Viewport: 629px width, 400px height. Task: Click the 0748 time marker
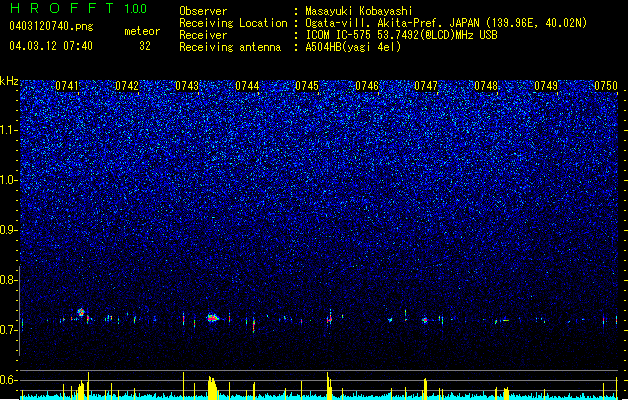click(x=486, y=86)
